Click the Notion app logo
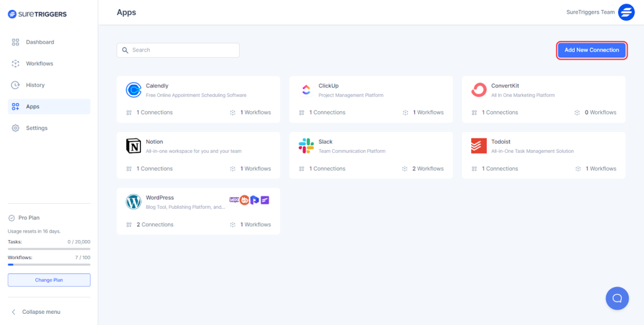Viewport: 644px width, 325px height. tap(133, 146)
